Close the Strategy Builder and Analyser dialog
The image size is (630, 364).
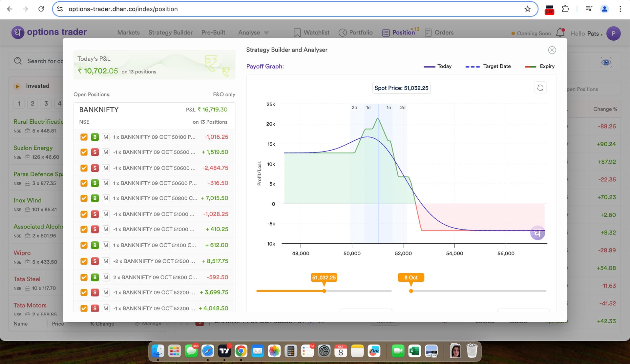(x=552, y=50)
